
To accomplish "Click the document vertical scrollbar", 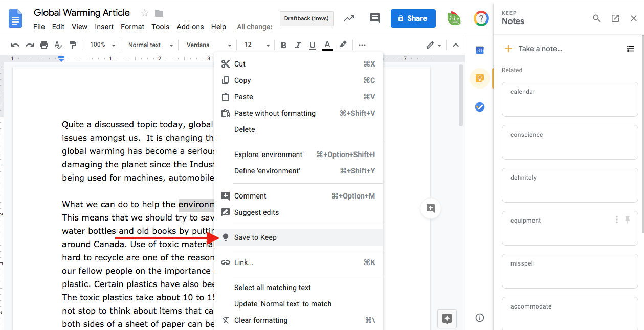I will pos(461,95).
